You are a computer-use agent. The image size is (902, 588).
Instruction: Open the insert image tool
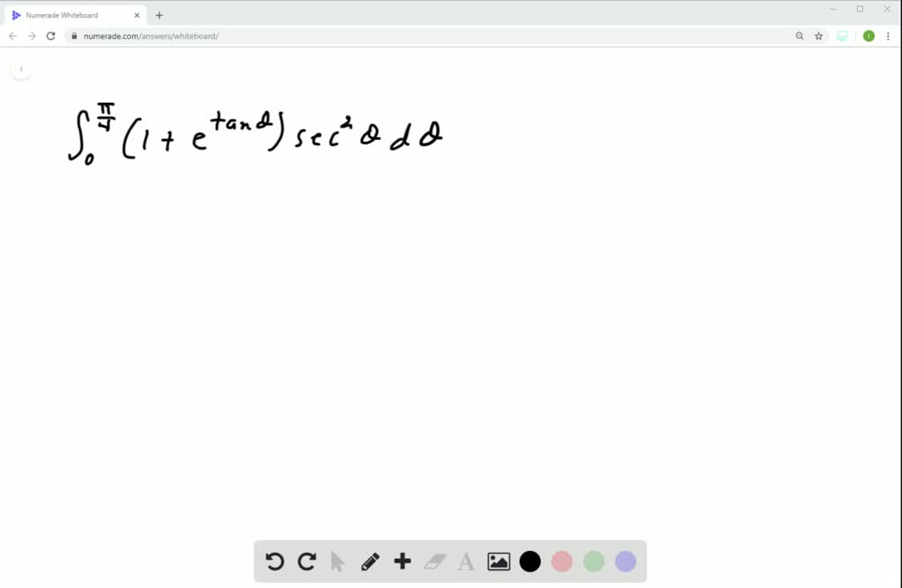point(499,562)
